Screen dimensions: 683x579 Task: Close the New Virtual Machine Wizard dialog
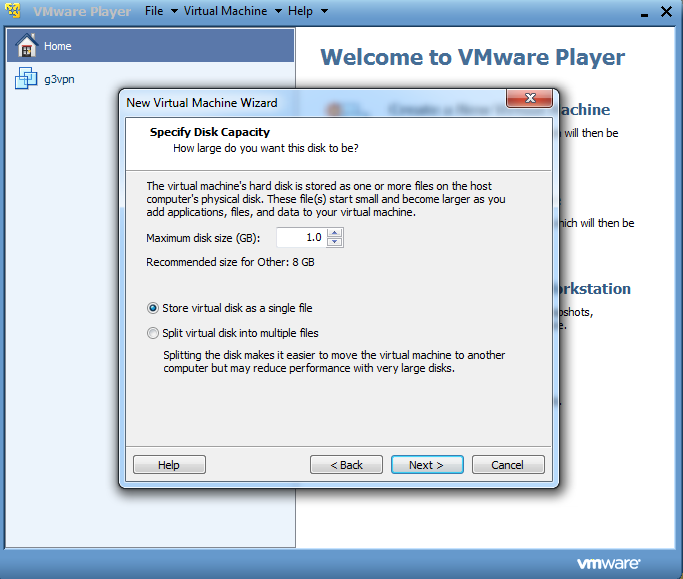tap(530, 99)
